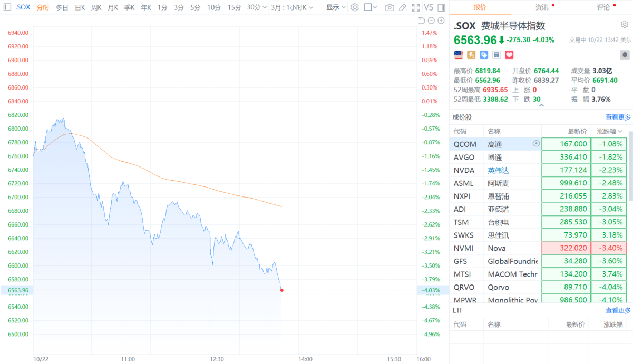Select the drawing pencil tool
Screen dimensions: 633x364
pos(402,8)
